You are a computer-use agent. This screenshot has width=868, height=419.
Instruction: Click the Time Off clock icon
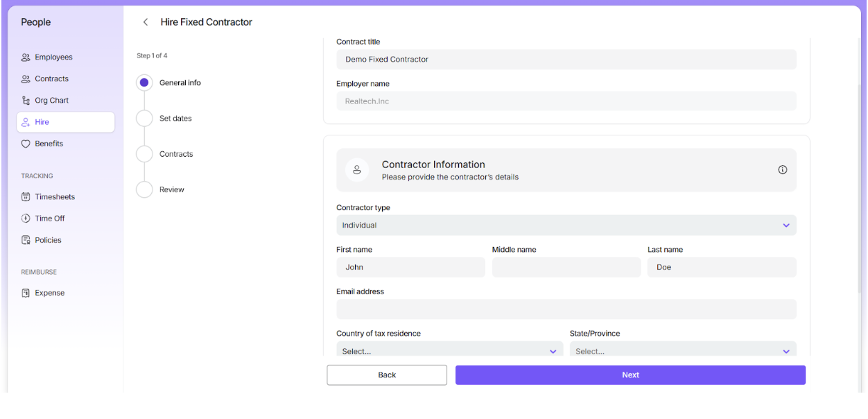[26, 219]
